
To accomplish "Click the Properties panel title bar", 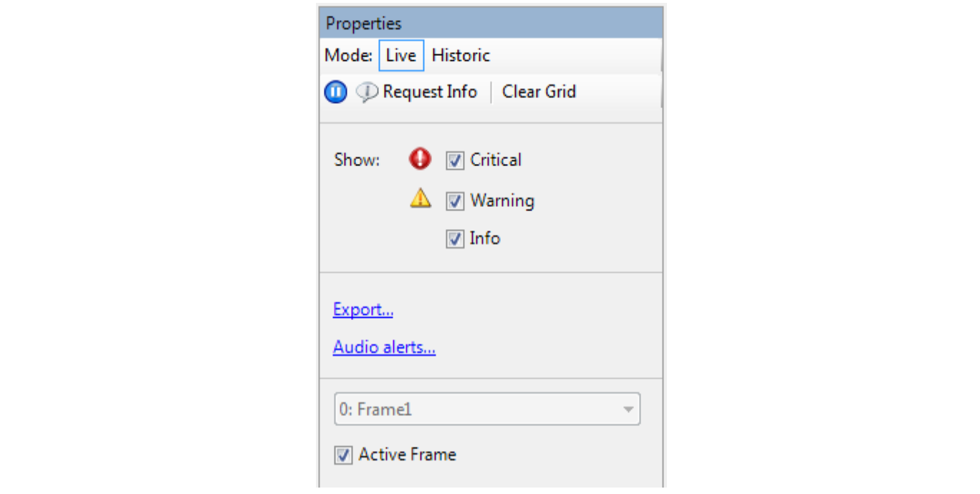I will [x=491, y=24].
